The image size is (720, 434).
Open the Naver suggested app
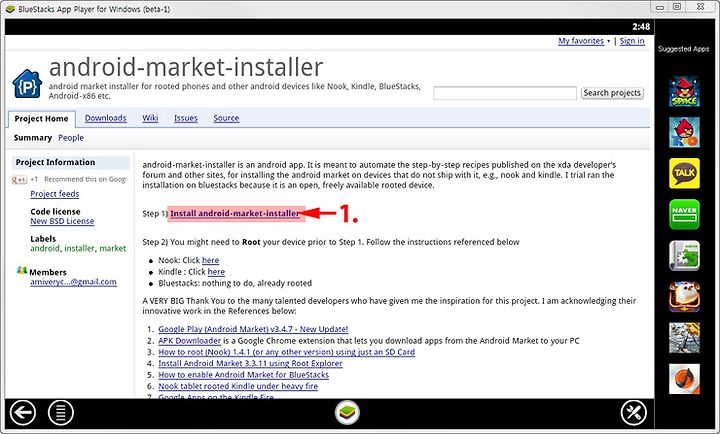tap(684, 214)
